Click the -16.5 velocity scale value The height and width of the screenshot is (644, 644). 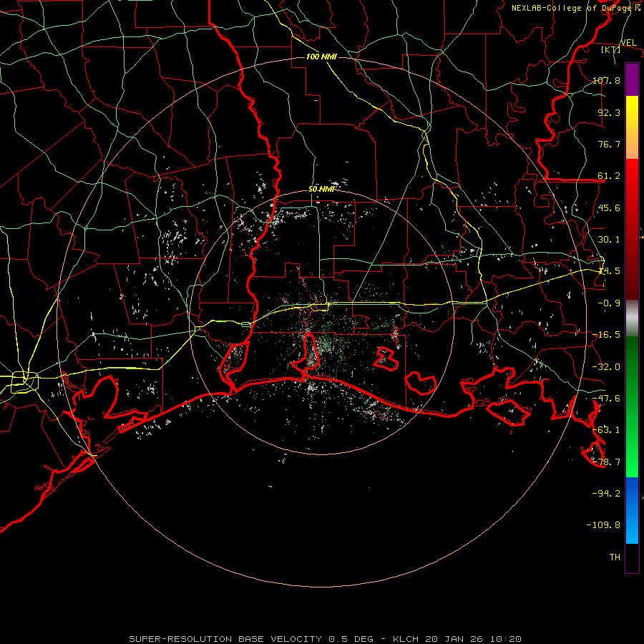pos(607,335)
